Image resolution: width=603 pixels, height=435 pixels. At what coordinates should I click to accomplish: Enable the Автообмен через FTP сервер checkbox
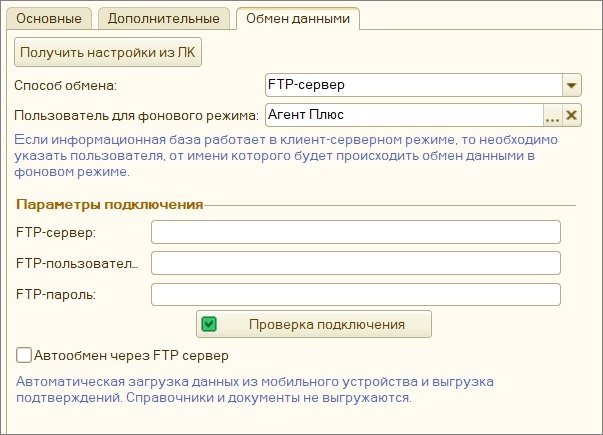click(x=23, y=355)
